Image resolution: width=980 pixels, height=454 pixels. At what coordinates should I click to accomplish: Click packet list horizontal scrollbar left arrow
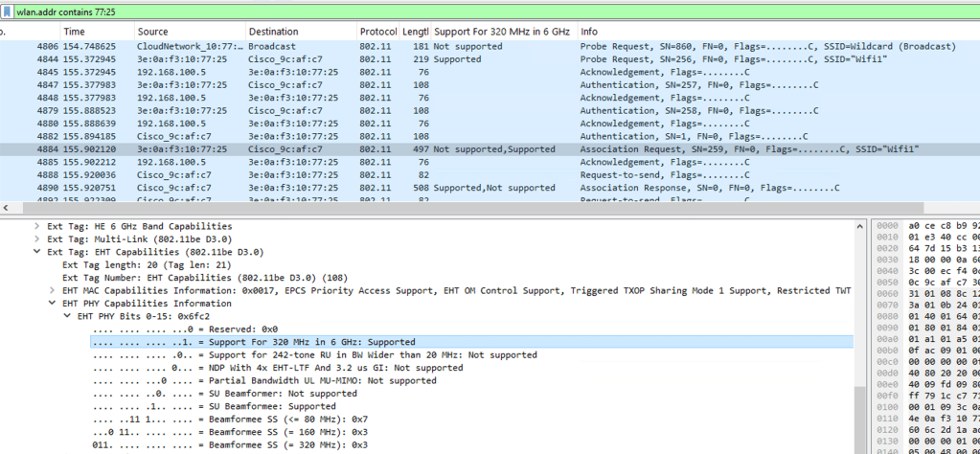[x=6, y=207]
